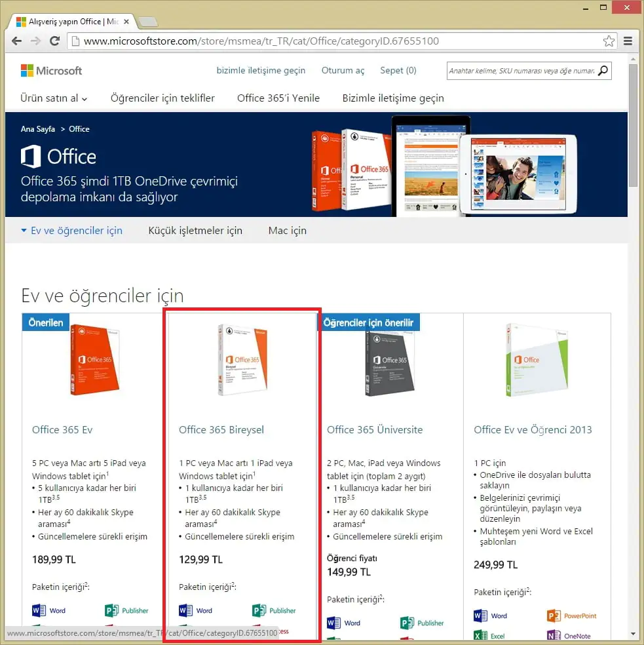Click the store search input field
Viewport: 644px width, 645px height.
(x=521, y=71)
